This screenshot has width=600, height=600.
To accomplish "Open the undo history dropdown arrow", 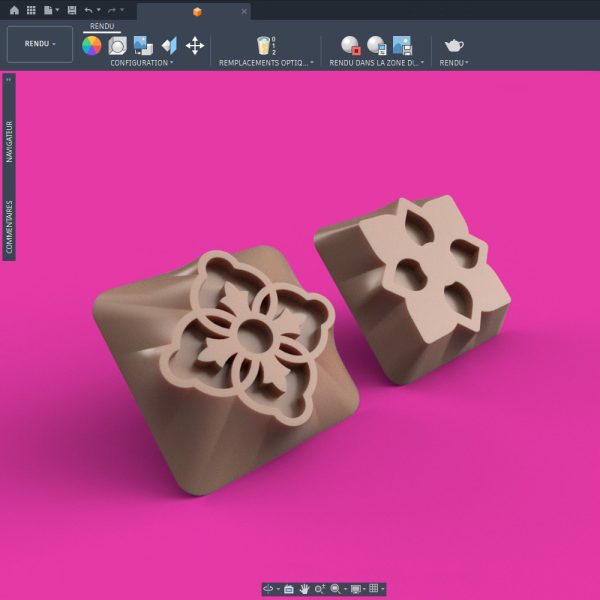I will point(98,10).
